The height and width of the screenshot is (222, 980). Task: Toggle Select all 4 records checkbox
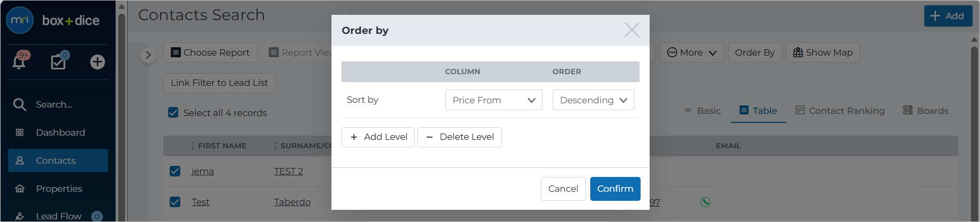tap(173, 112)
